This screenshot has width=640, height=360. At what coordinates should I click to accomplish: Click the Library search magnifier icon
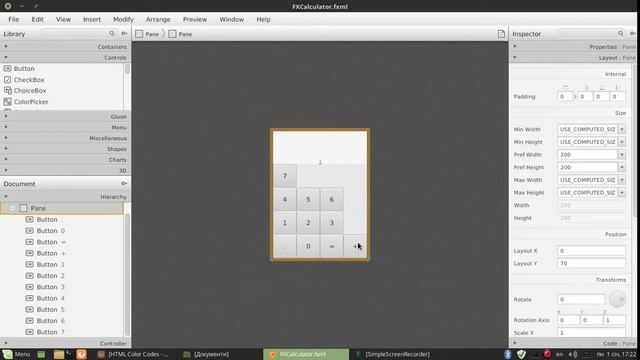(111, 33)
